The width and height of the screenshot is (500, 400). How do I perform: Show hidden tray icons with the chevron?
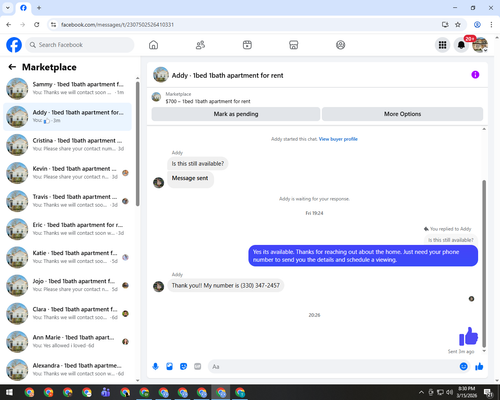coord(421,392)
